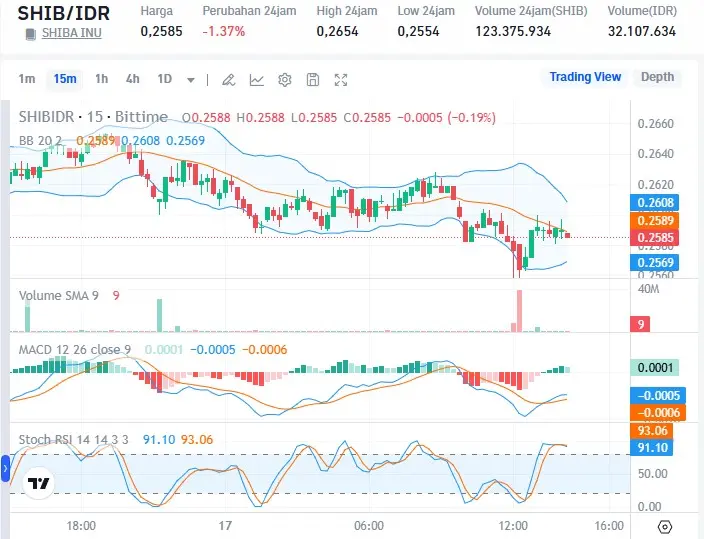Click the 16:00 time axis marker
The width and height of the screenshot is (704, 539).
pyautogui.click(x=609, y=526)
